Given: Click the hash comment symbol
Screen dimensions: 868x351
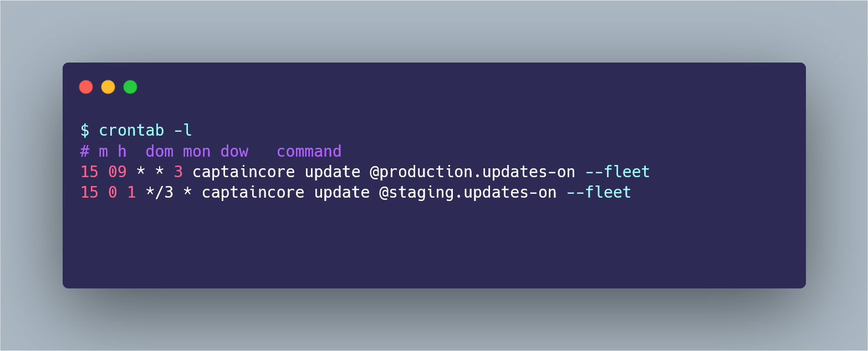Looking at the screenshot, I should coord(85,152).
